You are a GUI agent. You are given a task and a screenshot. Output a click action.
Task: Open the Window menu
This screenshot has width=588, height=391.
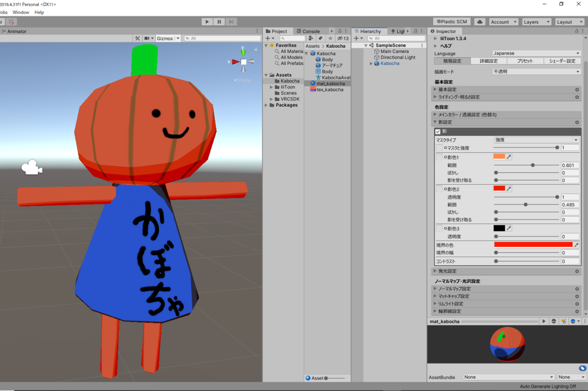tap(21, 12)
